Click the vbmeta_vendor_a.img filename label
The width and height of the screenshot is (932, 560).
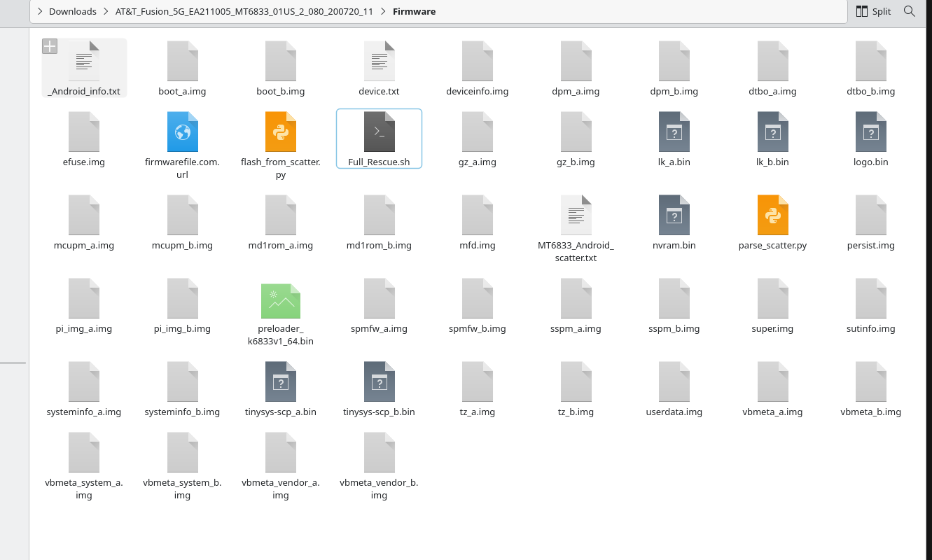click(281, 489)
